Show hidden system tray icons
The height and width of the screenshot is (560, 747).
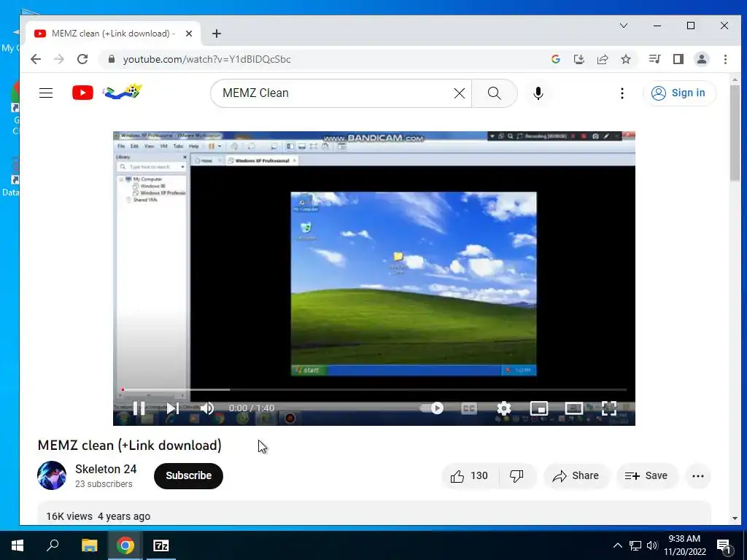point(617,545)
